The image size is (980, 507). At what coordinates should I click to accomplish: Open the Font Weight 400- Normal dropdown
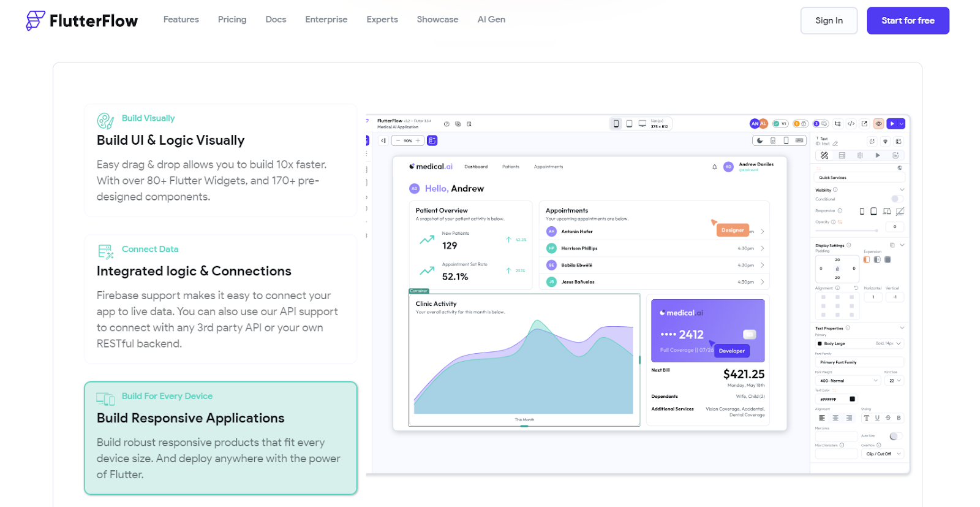click(x=848, y=381)
